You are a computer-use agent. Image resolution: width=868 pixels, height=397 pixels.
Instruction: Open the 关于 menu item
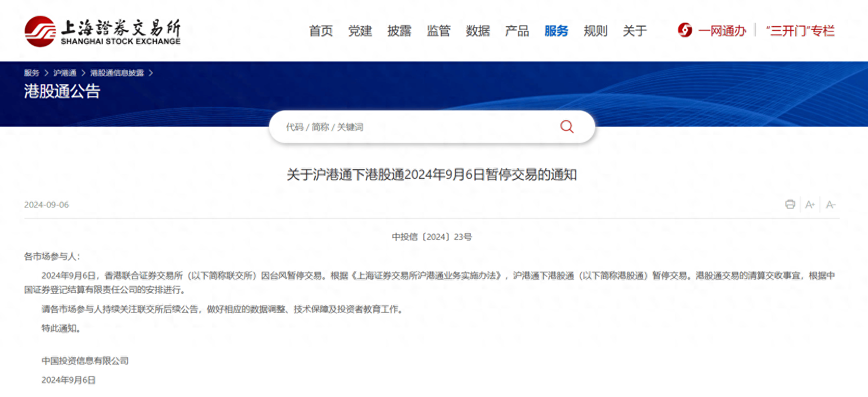click(635, 31)
